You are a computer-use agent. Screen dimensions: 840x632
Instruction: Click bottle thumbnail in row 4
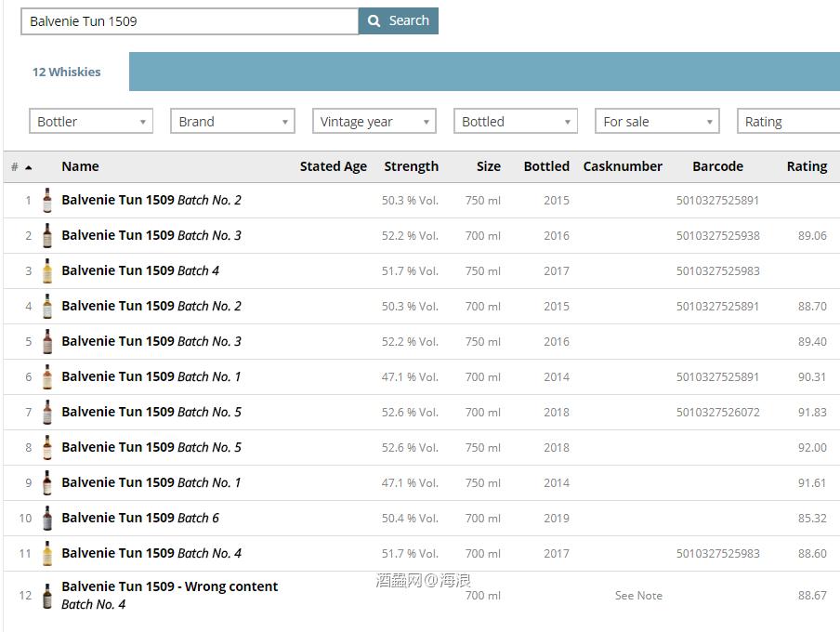[x=47, y=306]
